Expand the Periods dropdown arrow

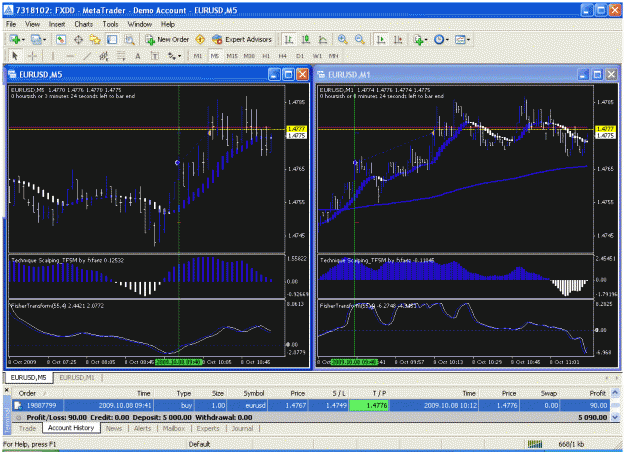point(447,39)
